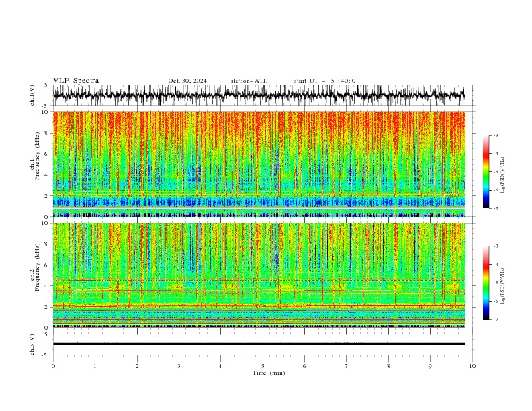The width and height of the screenshot is (532, 411).
Task: Click the "10" tick on the time axis
Action: point(472,366)
